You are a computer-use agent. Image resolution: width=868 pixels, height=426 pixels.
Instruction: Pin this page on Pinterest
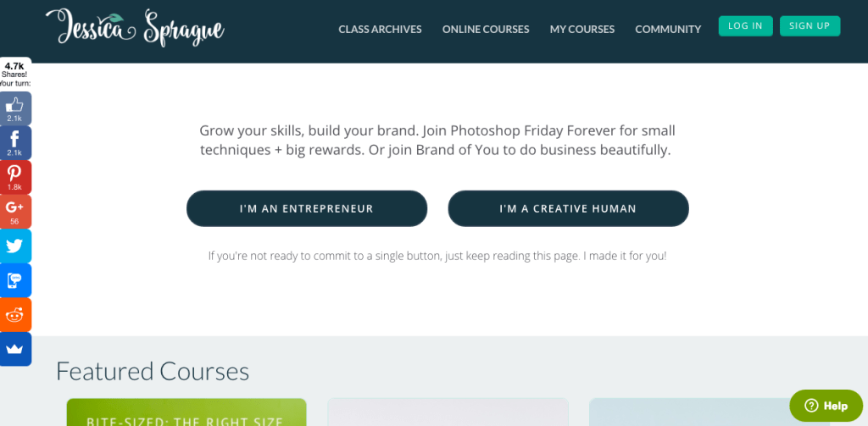[x=15, y=177]
